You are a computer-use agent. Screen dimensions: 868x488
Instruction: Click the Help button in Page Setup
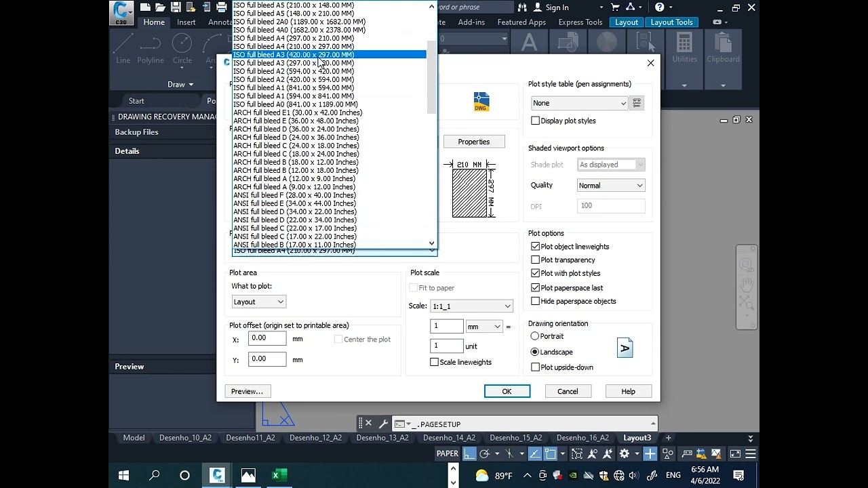pyautogui.click(x=629, y=392)
